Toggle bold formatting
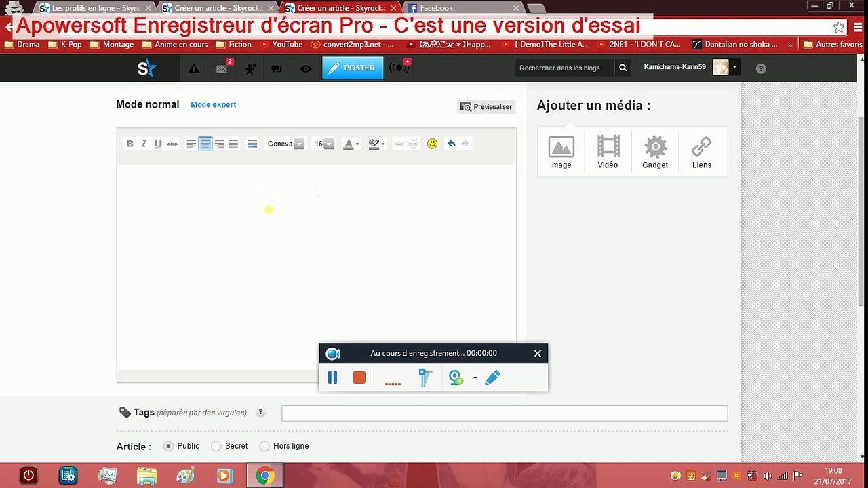Screen dimensions: 868x488 coord(130,144)
